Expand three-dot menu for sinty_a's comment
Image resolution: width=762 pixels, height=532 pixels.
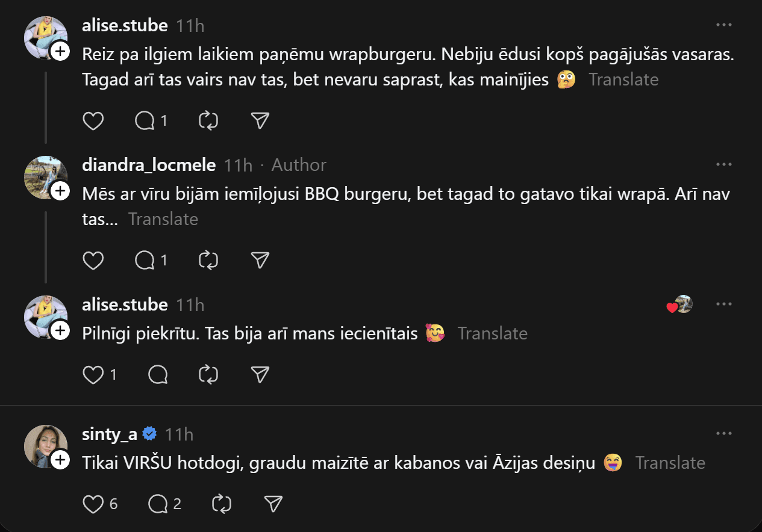pyautogui.click(x=723, y=433)
